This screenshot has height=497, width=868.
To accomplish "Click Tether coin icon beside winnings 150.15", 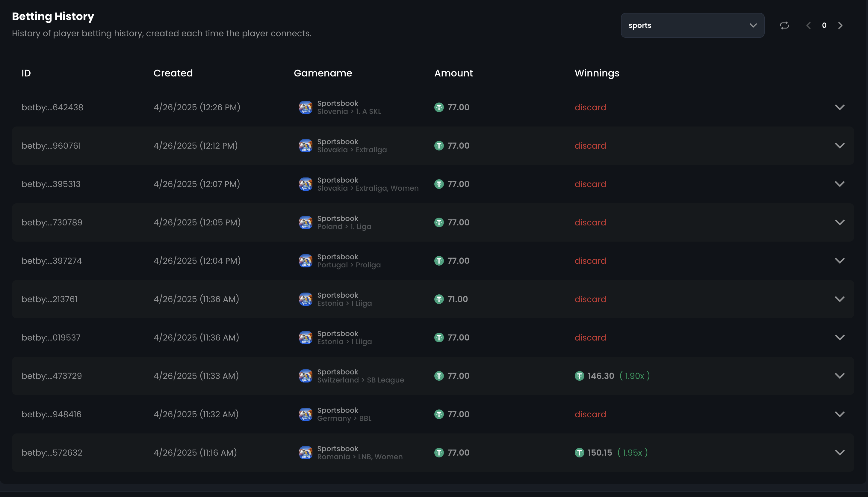I will click(580, 453).
